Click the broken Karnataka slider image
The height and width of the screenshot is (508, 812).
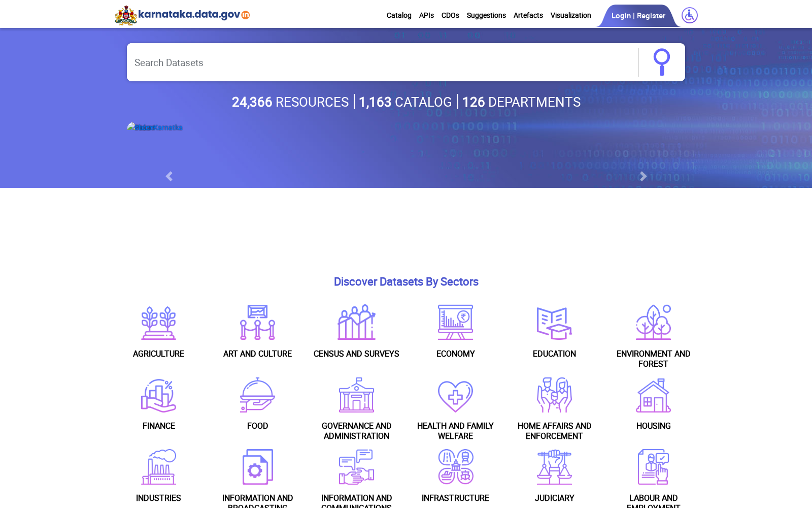coord(155,127)
